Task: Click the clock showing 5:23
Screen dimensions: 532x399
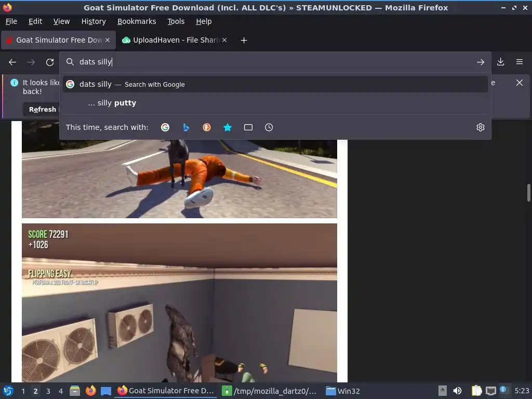Action: click(x=522, y=391)
